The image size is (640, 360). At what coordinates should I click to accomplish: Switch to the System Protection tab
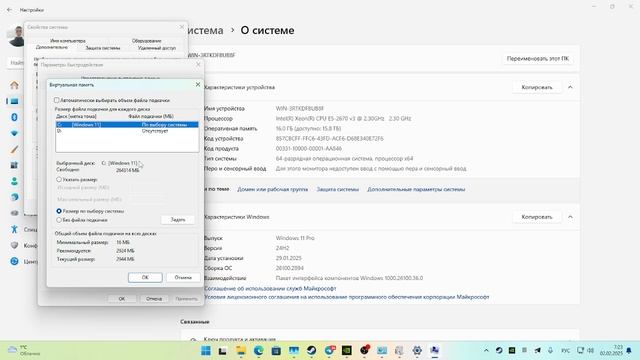(x=103, y=48)
